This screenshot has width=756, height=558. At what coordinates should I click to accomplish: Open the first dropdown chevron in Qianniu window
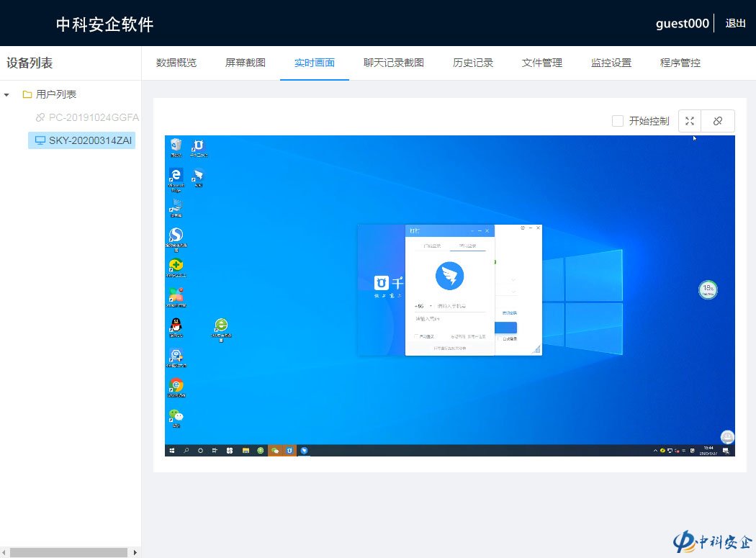pyautogui.click(x=513, y=280)
